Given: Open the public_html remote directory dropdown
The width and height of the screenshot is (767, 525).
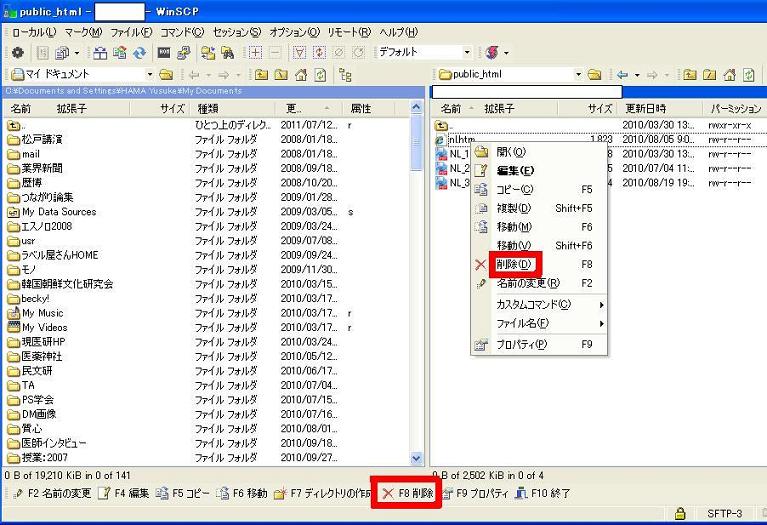Looking at the screenshot, I should (578, 74).
